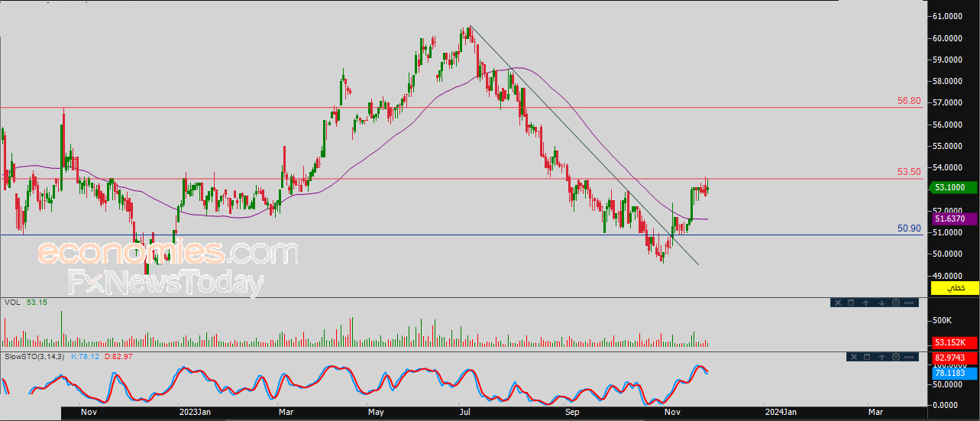Click the 2024Jan date axis label
The height and width of the screenshot is (421, 980).
pyautogui.click(x=782, y=412)
